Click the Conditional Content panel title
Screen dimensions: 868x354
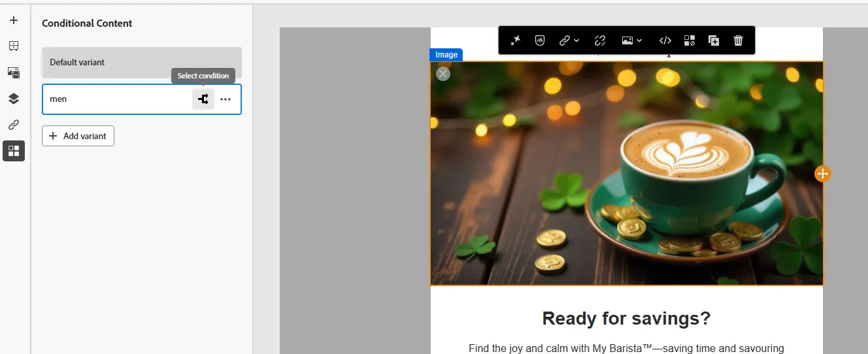pyautogui.click(x=87, y=24)
